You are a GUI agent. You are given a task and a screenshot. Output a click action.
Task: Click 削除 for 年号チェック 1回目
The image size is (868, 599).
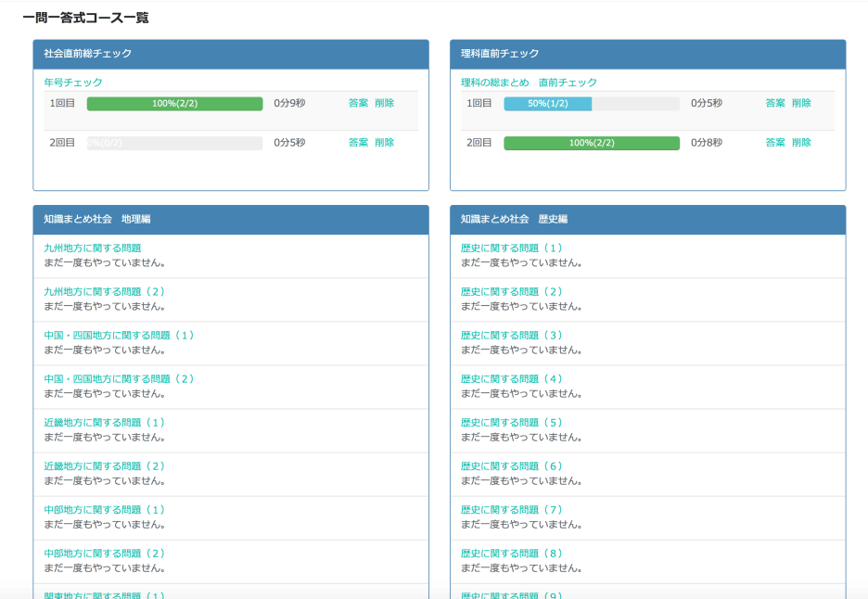[x=384, y=103]
